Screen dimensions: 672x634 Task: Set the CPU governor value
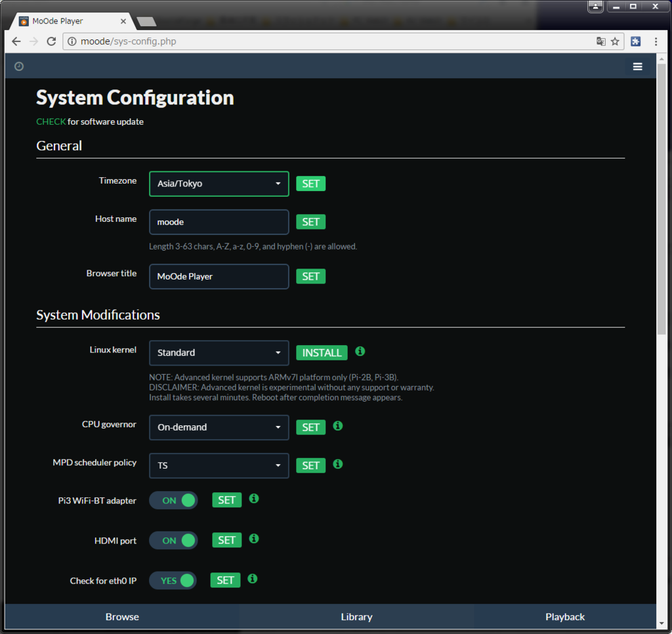pos(310,427)
